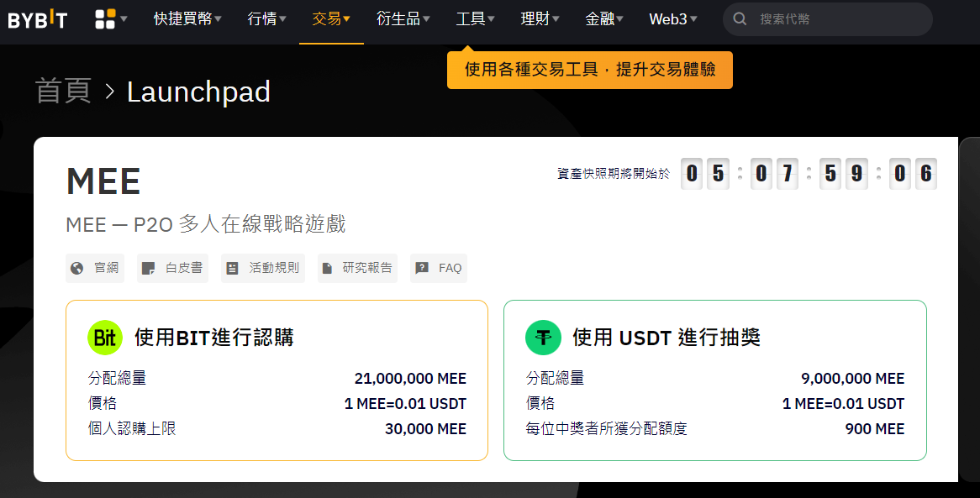
Task: Click the 使用BIT進行認購 heading
Action: tap(213, 338)
